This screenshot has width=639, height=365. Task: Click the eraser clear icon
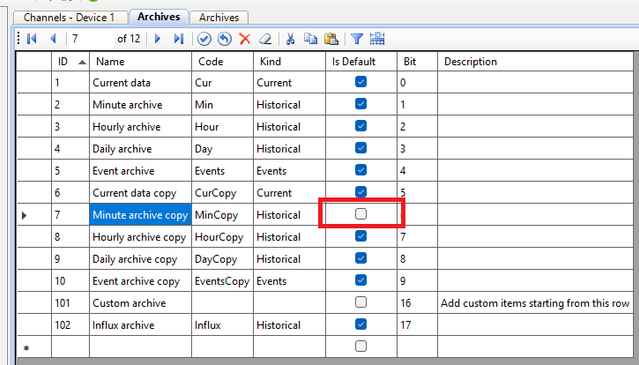point(265,39)
